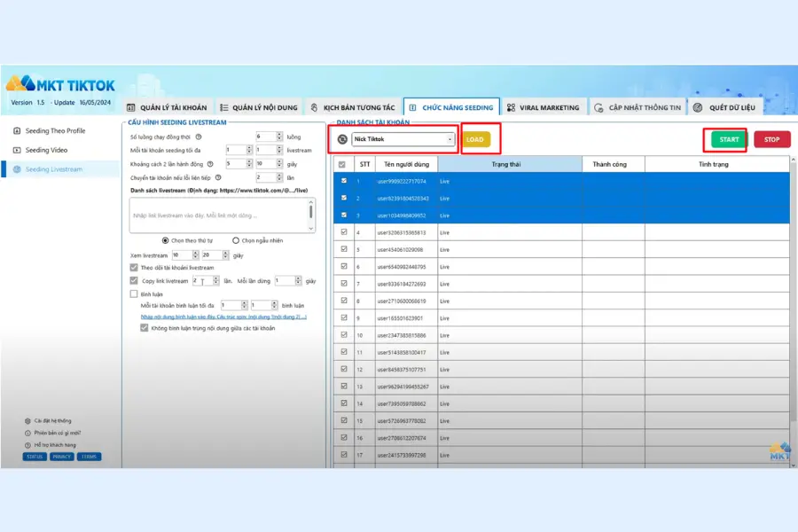Click the icon on Kịch Bản Tương Tác tab

tap(314, 107)
